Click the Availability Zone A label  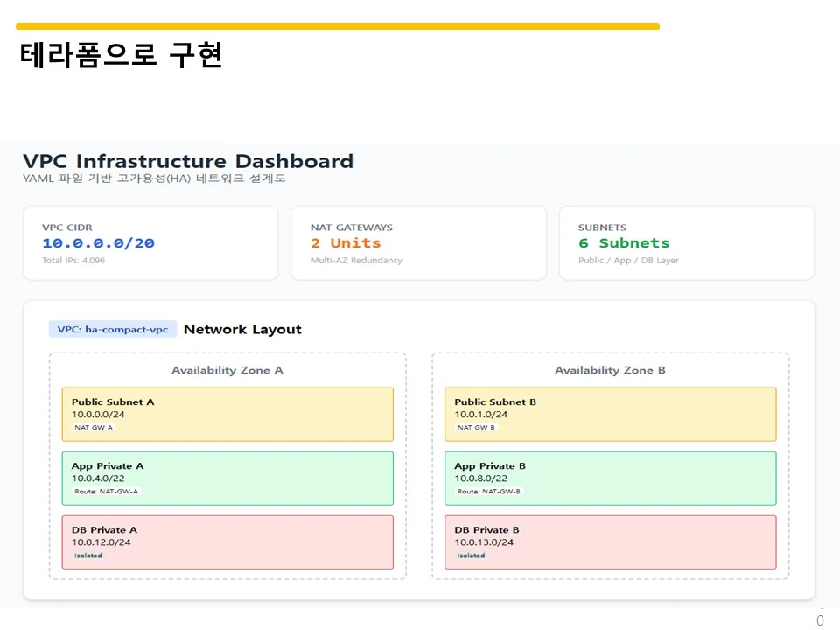coord(227,370)
